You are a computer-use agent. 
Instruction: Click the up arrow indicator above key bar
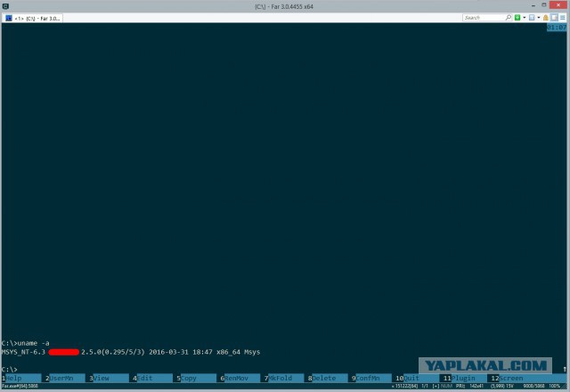click(x=565, y=369)
